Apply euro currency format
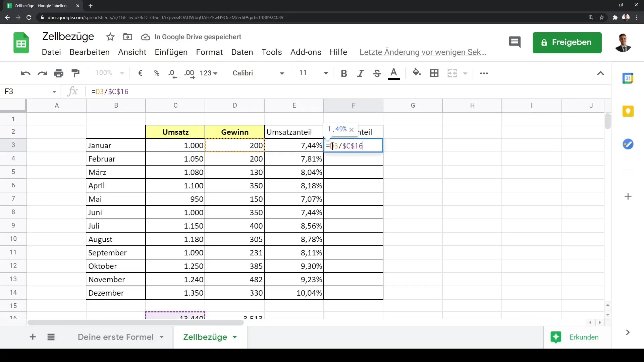644x362 pixels. click(x=141, y=73)
